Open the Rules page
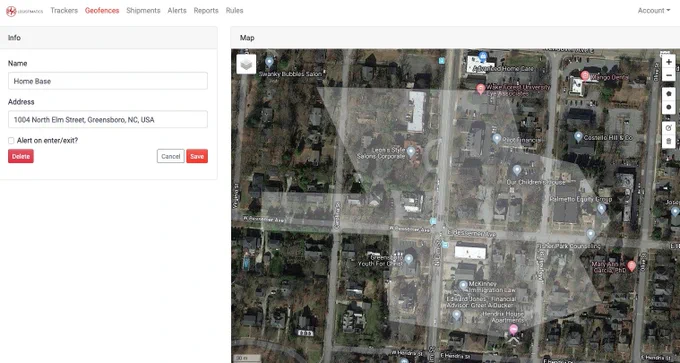Viewport: 680px width, 363px height. coord(234,11)
